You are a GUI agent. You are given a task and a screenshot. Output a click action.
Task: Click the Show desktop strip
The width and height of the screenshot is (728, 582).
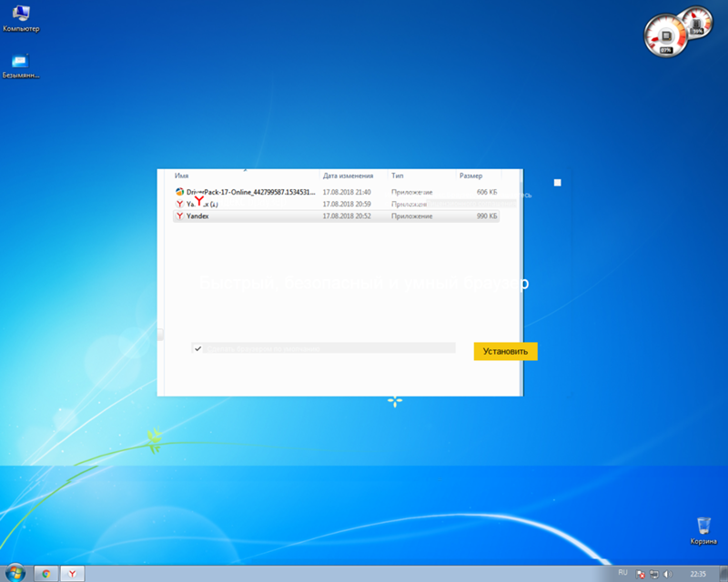[723, 574]
